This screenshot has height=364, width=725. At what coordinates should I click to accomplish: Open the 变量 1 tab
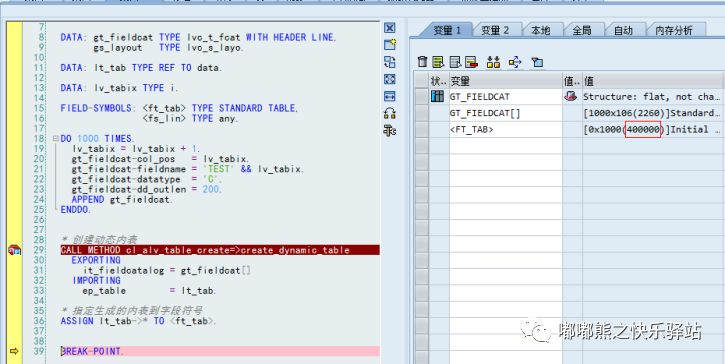tap(447, 31)
